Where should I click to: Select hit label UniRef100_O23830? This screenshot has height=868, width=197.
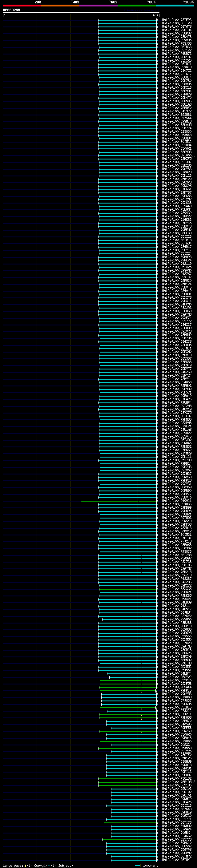[177, 132]
